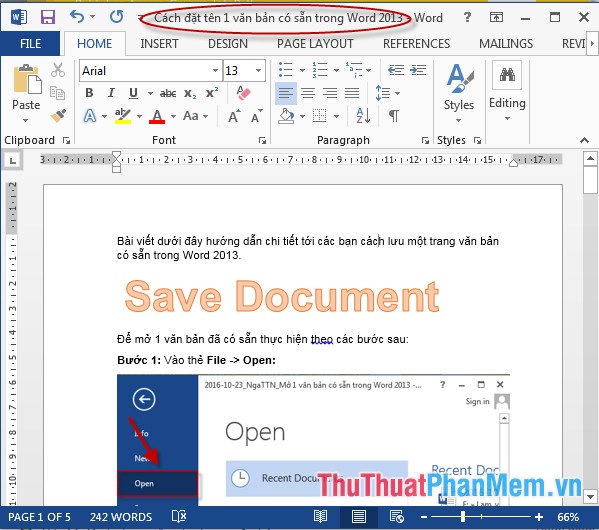Open the Paragraph dialog launcher

coord(425,141)
